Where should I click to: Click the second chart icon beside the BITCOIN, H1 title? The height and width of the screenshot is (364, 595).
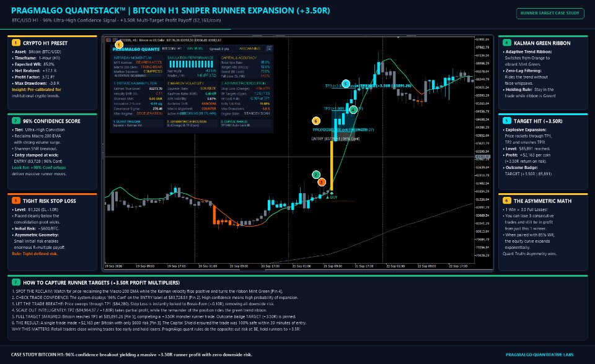[x=115, y=40]
